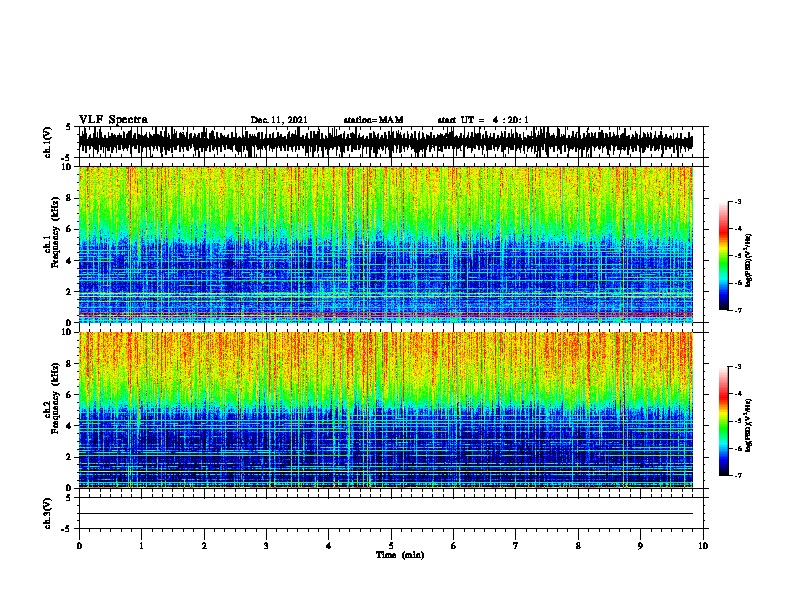Click the "-7" tick on ch.2 colorbar

(738, 475)
